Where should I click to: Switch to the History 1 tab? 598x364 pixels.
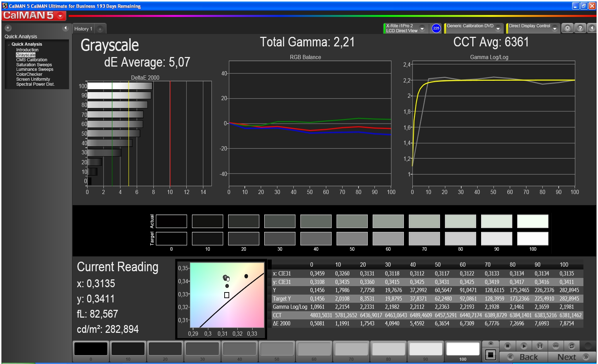83,29
